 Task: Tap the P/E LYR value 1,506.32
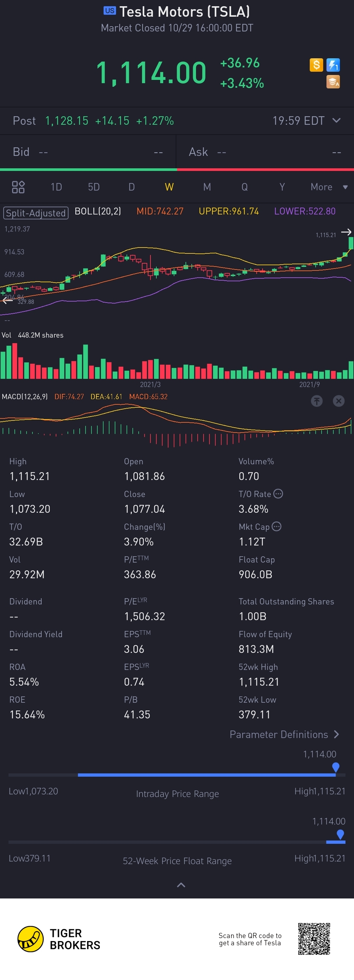144,616
